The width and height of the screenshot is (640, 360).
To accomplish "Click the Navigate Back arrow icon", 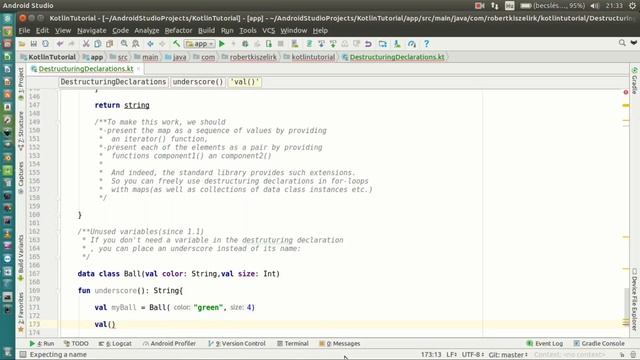I will [150, 44].
